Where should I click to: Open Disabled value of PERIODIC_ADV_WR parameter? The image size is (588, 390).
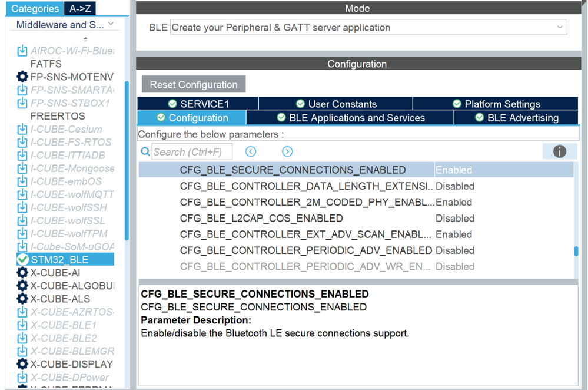(x=504, y=266)
